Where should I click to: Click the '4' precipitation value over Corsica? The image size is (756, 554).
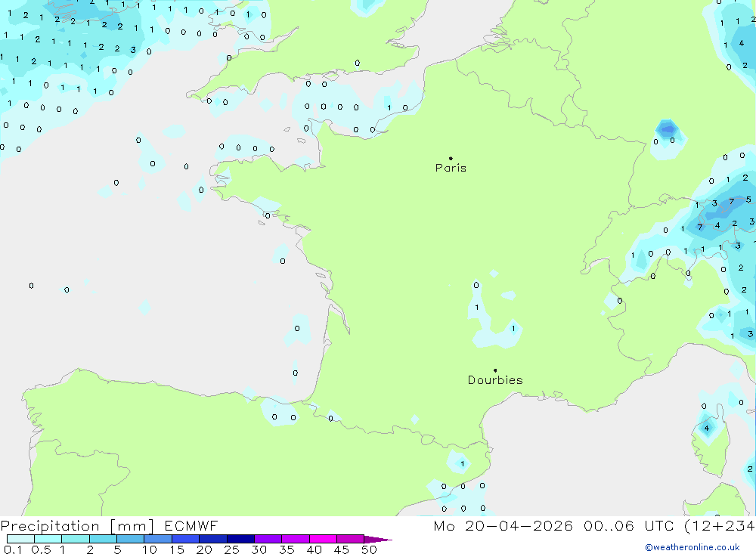[707, 428]
